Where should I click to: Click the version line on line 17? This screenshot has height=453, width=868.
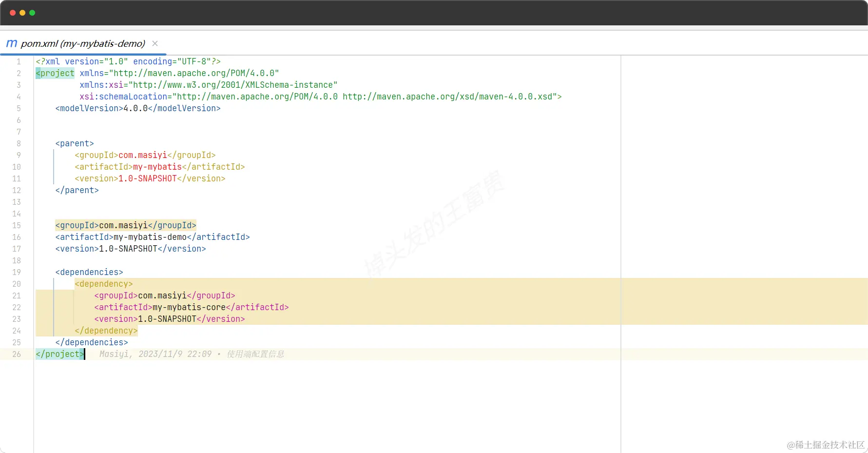[131, 249]
